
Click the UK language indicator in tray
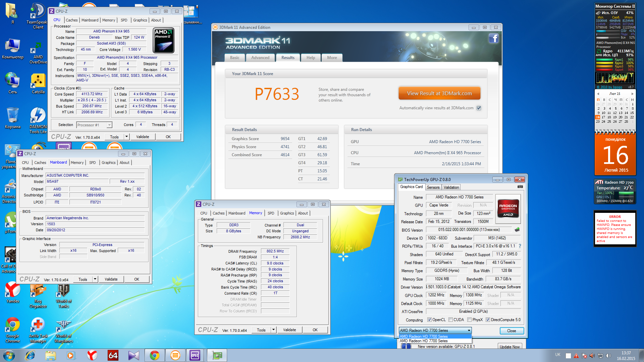pyautogui.click(x=558, y=355)
